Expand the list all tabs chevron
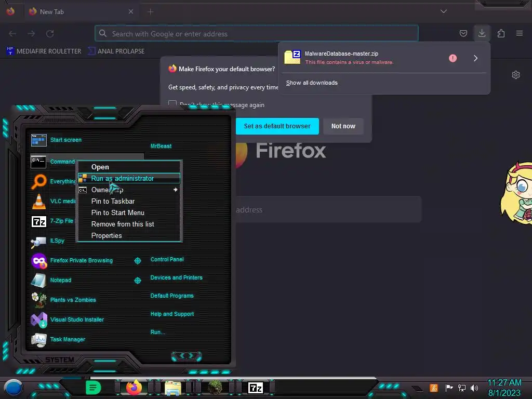 pos(444,11)
